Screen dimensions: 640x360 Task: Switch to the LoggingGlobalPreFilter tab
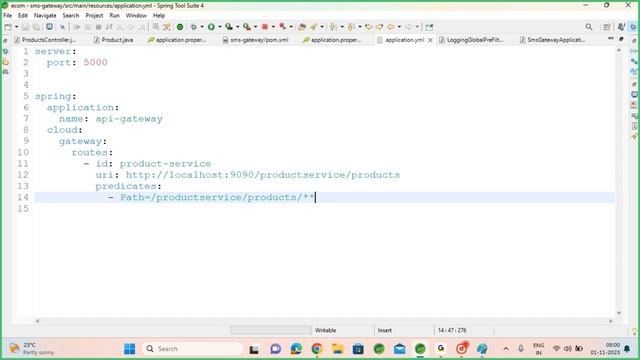(x=471, y=40)
